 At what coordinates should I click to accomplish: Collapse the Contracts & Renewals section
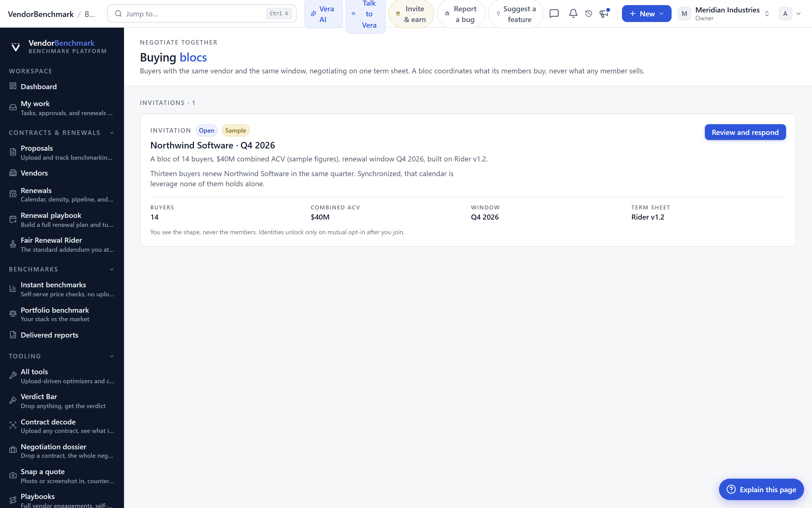112,133
